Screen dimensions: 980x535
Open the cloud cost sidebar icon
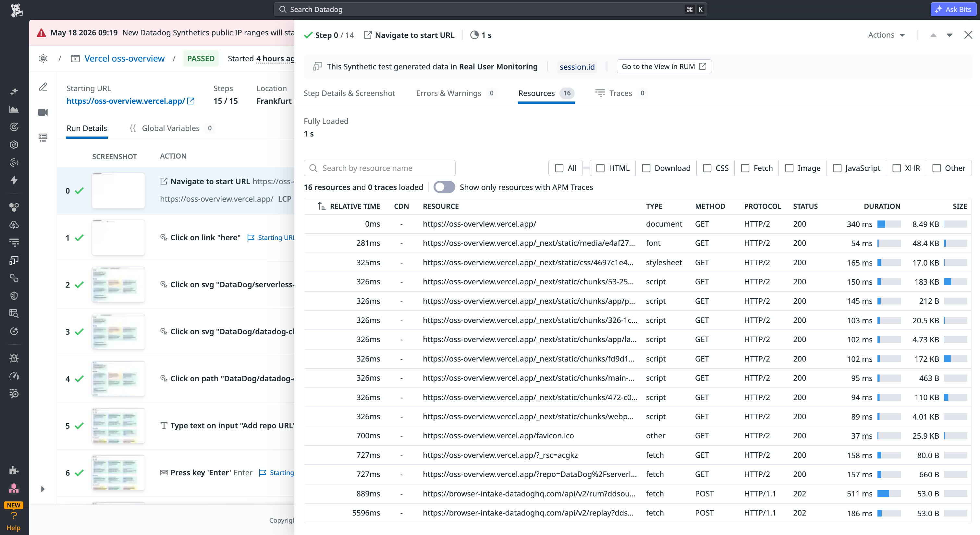point(14,225)
